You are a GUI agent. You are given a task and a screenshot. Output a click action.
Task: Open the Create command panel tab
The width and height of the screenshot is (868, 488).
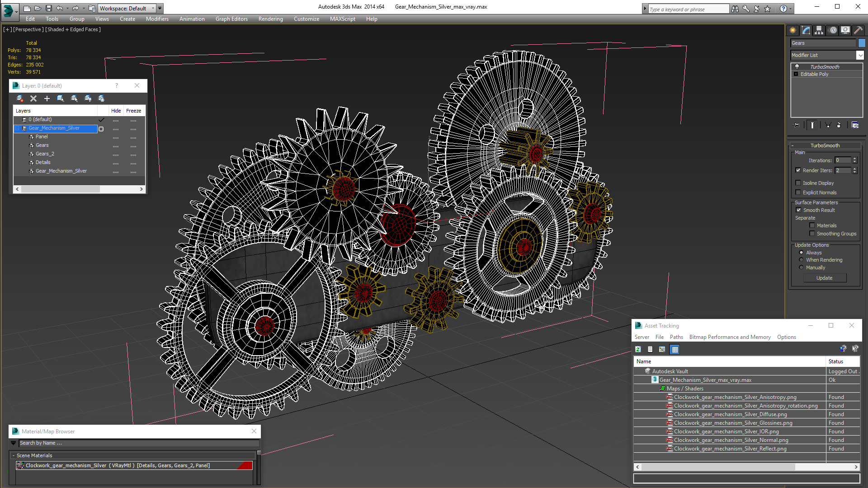(793, 30)
